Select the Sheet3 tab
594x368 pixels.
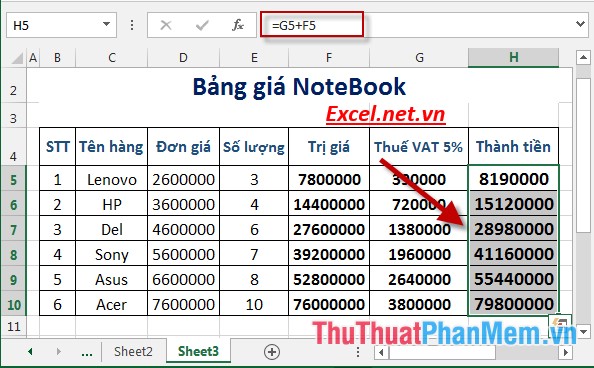tap(198, 352)
